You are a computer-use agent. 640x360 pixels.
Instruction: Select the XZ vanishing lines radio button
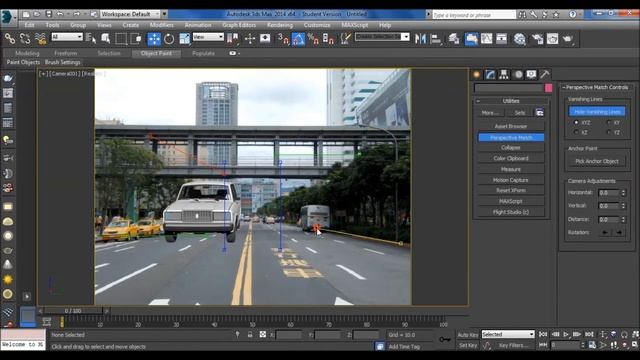(x=576, y=132)
